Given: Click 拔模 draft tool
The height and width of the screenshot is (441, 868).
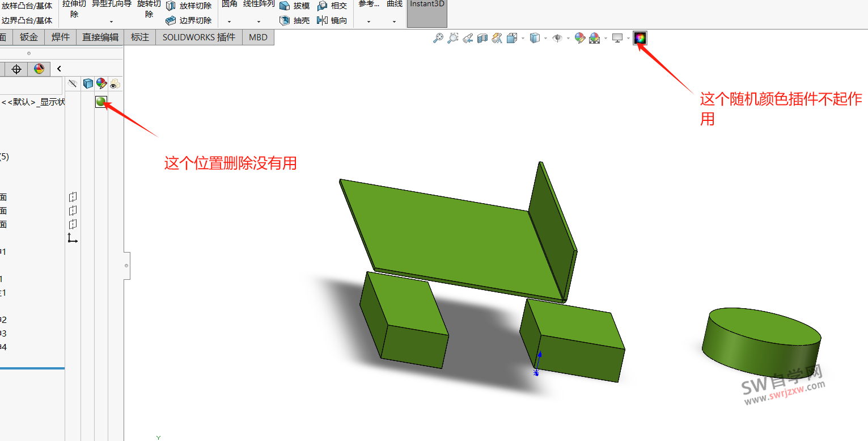Looking at the screenshot, I should (x=295, y=6).
